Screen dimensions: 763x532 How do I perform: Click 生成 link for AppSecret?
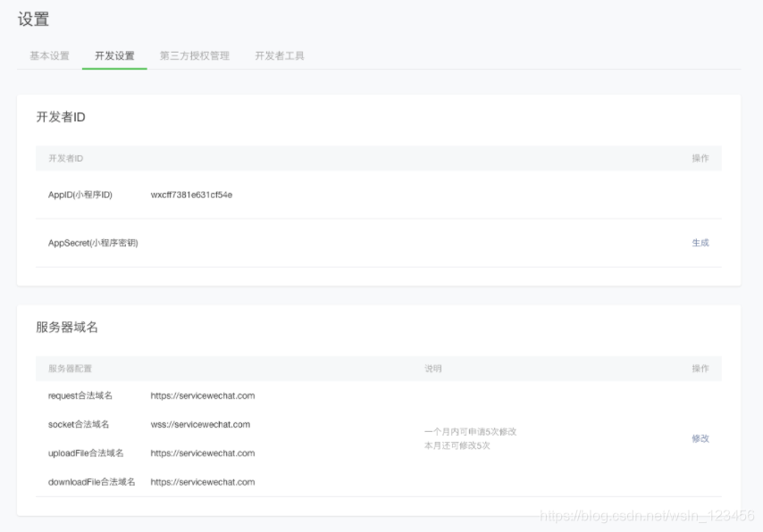tap(700, 243)
